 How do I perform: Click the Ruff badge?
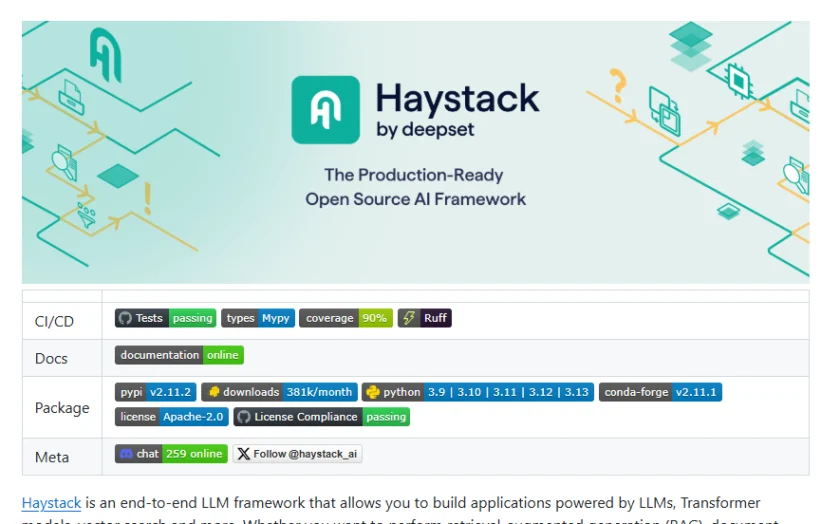[x=424, y=318]
